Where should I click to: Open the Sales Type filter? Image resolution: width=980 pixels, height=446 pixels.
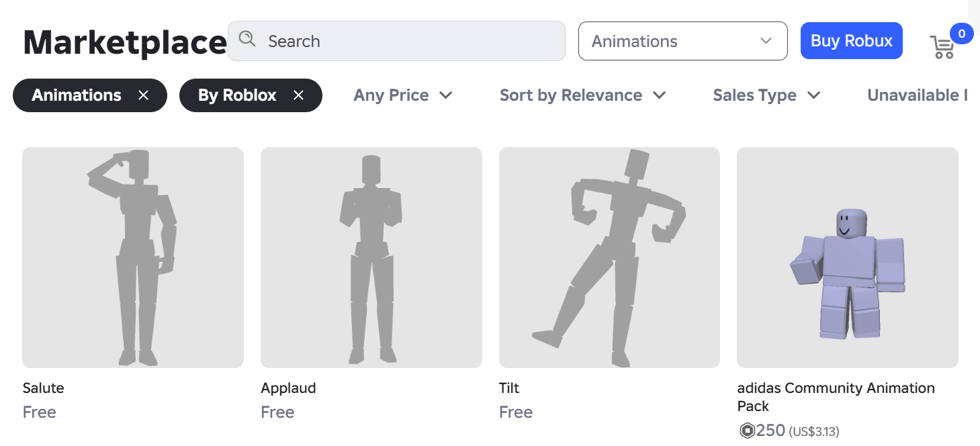tap(766, 95)
